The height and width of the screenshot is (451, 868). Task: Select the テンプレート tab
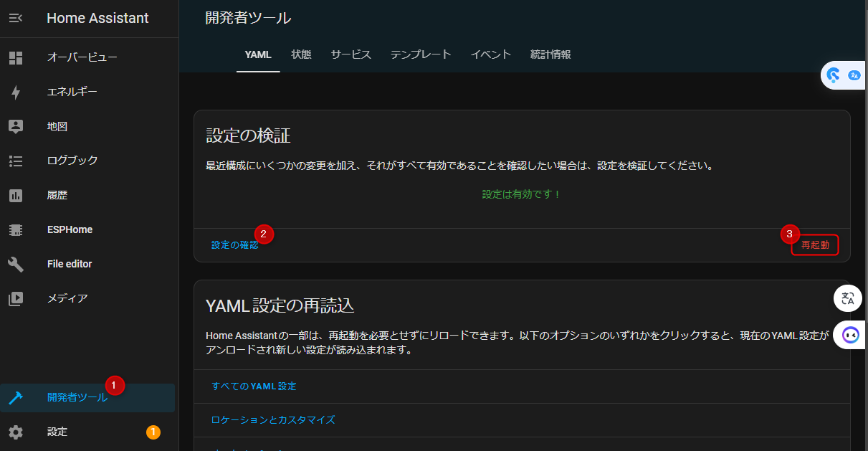pyautogui.click(x=421, y=54)
